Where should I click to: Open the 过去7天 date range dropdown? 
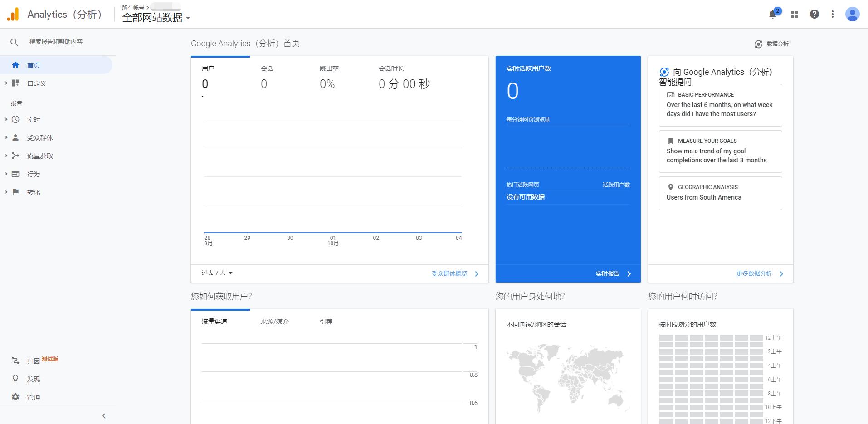[216, 273]
